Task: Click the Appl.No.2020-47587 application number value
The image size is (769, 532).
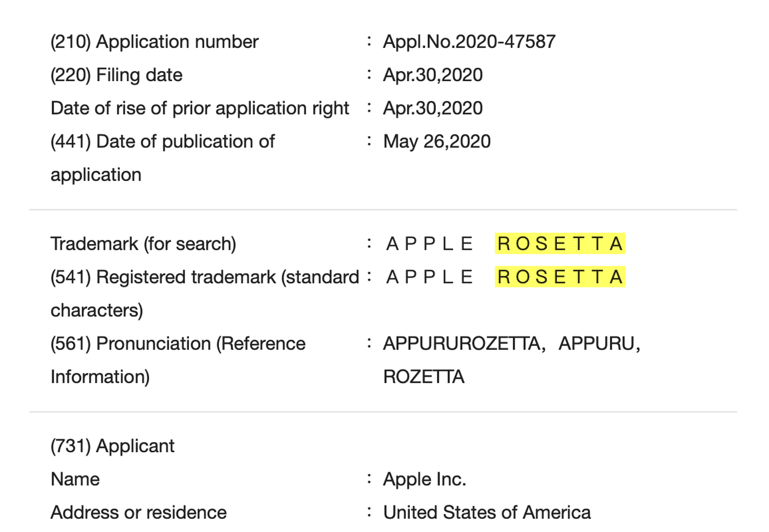Action: click(x=469, y=42)
